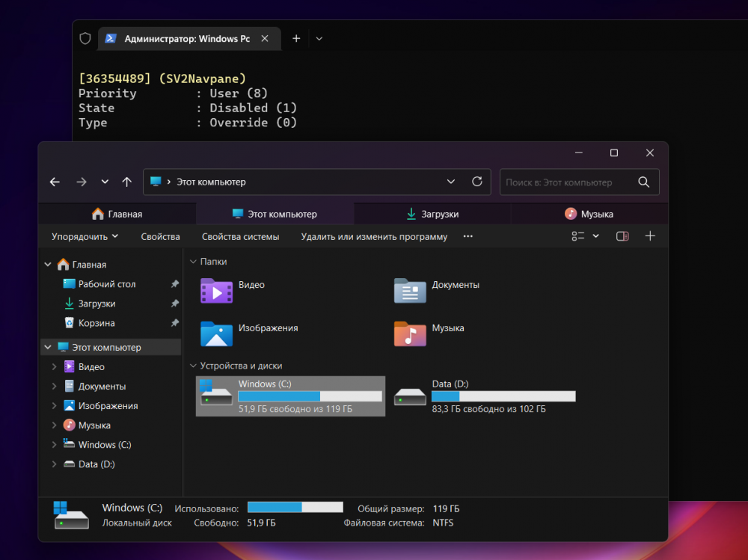
Task: Click Удалить или изменить программу
Action: [374, 236]
